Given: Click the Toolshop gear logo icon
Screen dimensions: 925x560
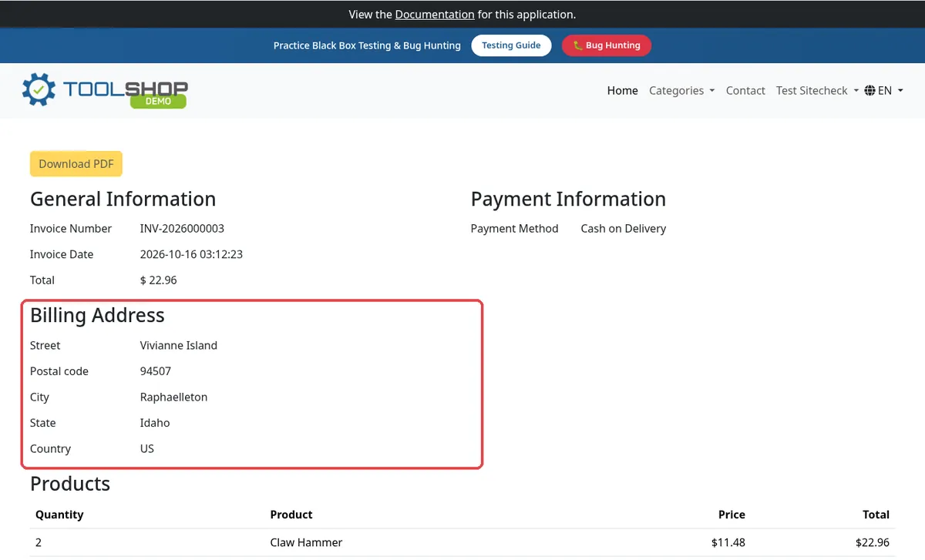Looking at the screenshot, I should coord(39,90).
